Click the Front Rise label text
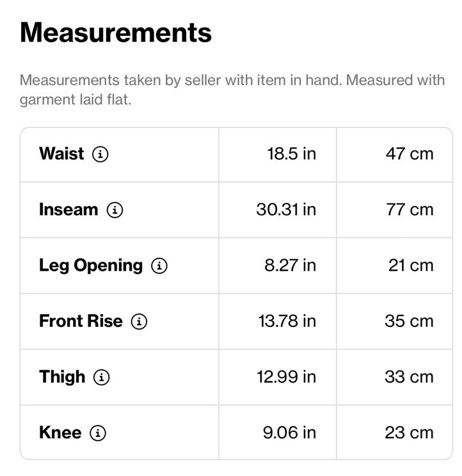 pyautogui.click(x=81, y=321)
